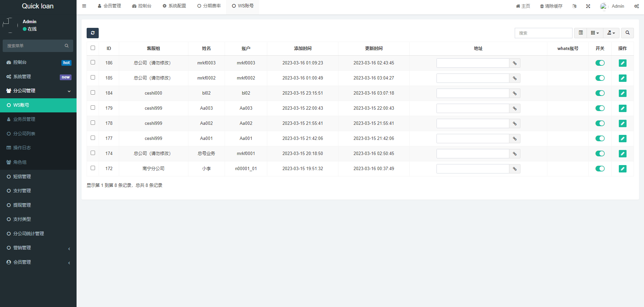Image resolution: width=644 pixels, height=307 pixels.
Task: Click the fullscreen icon in top bar
Action: pyautogui.click(x=588, y=6)
